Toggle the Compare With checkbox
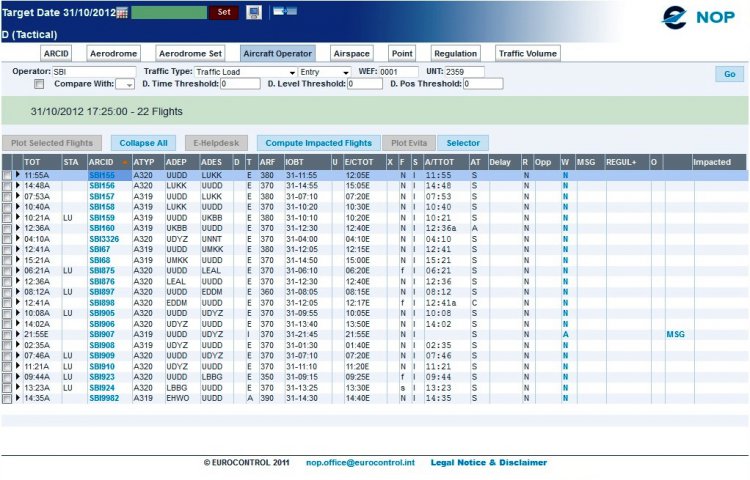This screenshot has width=750, height=480. [x=39, y=84]
